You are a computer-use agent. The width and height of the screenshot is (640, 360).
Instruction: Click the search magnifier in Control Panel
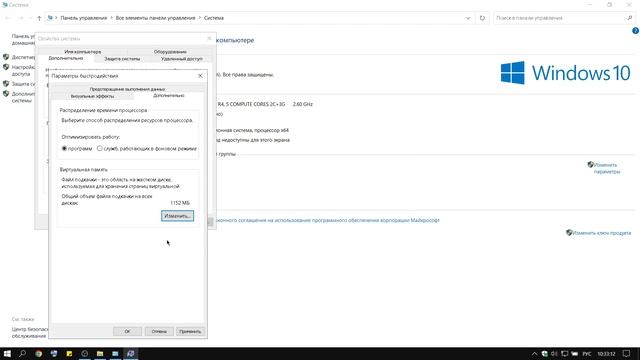[x=630, y=18]
